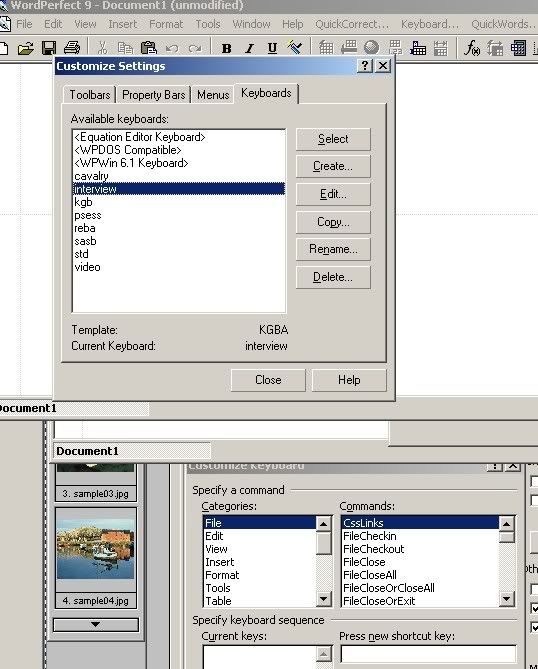
Task: Click the Delete... button
Action: tap(333, 277)
